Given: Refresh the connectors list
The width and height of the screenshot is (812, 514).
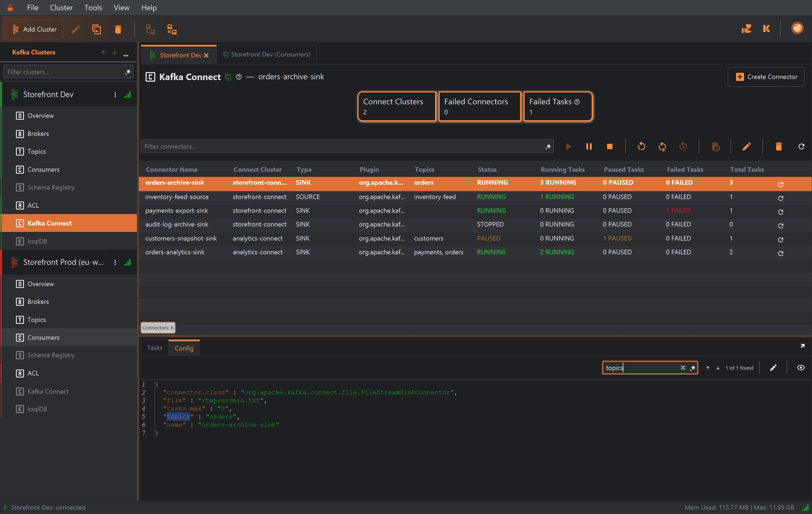Looking at the screenshot, I should tap(801, 146).
